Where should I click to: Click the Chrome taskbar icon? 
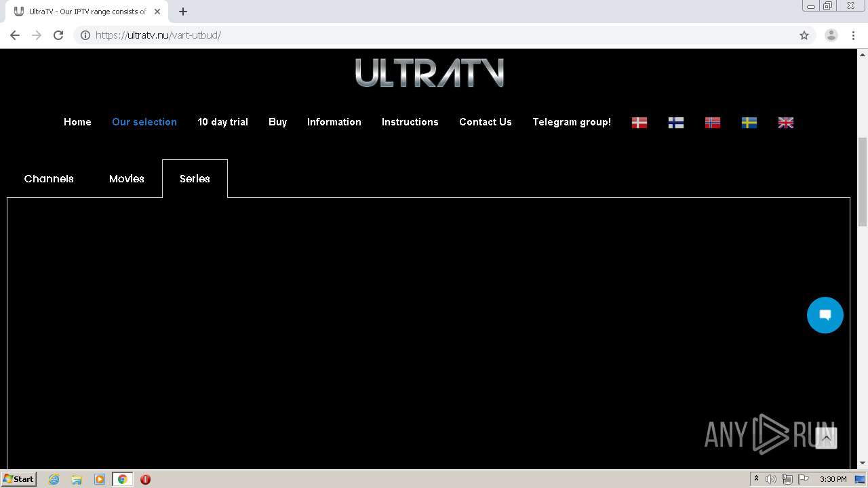[x=123, y=479]
